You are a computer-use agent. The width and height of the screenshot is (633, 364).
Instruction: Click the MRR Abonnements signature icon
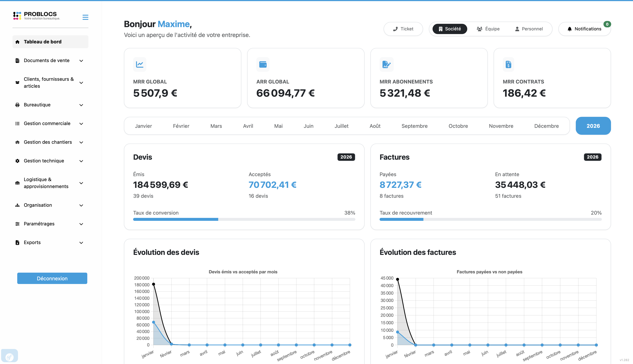coord(386,64)
